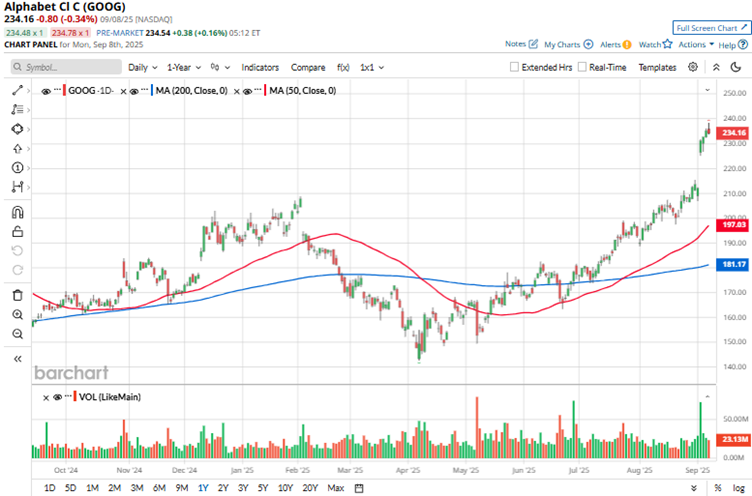Image resolution: width=752 pixels, height=496 pixels.
Task: Remove the MA 200 study
Action: pyautogui.click(x=123, y=91)
